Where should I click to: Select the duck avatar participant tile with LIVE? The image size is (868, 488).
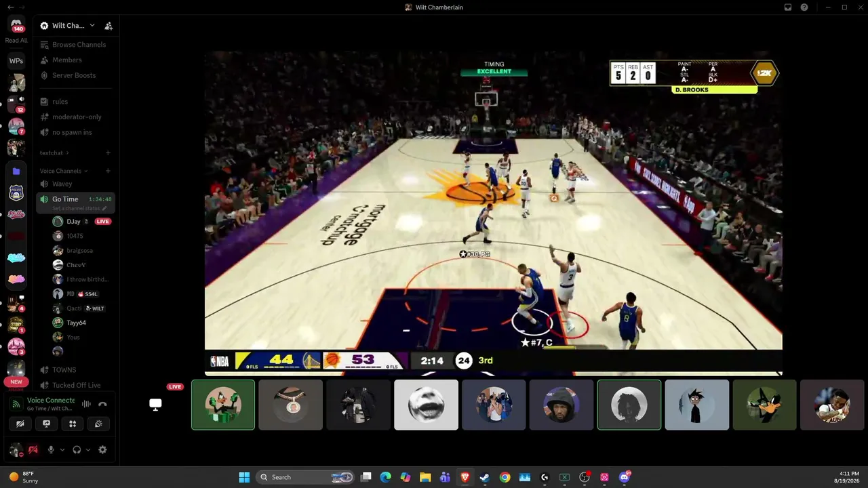[x=223, y=405]
